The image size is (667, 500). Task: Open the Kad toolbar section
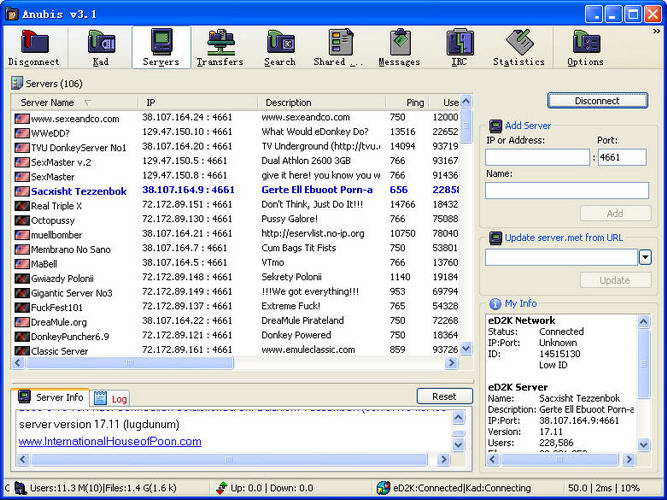pyautogui.click(x=101, y=42)
